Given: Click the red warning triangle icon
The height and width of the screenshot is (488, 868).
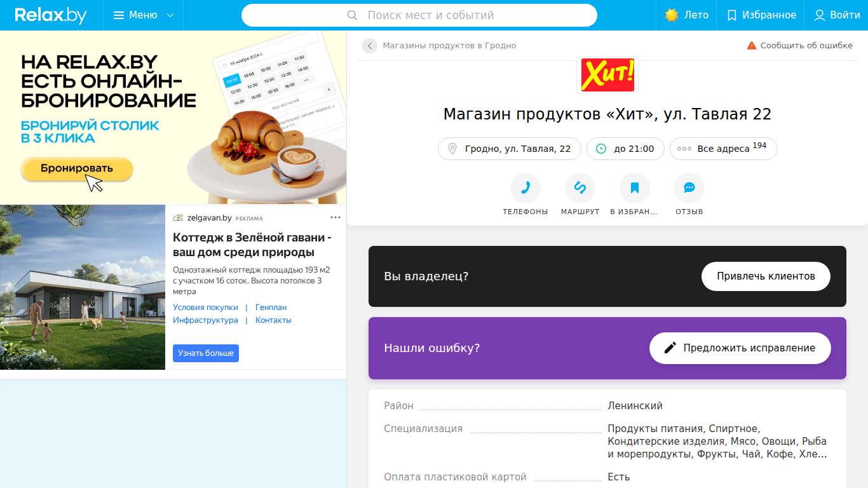Looking at the screenshot, I should coord(752,46).
